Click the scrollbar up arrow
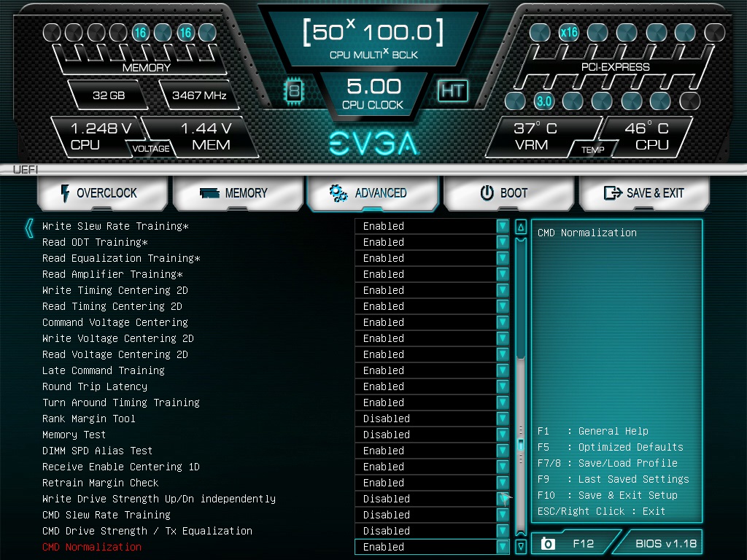The height and width of the screenshot is (560, 747). point(521,227)
